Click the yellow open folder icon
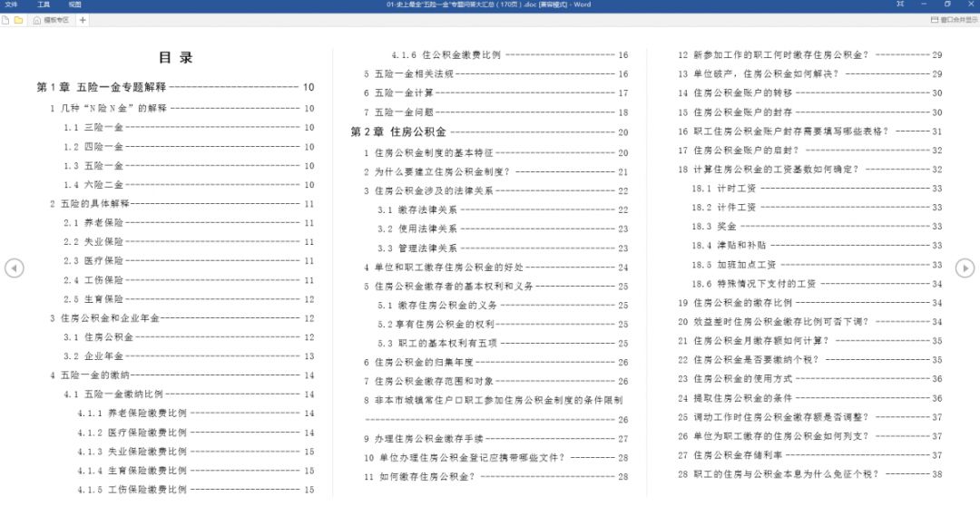This screenshot has height=506, width=980. (x=19, y=20)
